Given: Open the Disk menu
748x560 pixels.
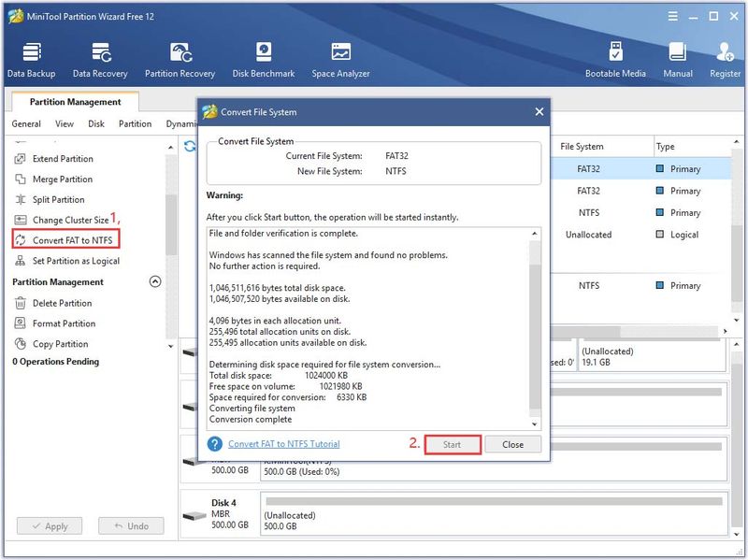Looking at the screenshot, I should tap(96, 124).
